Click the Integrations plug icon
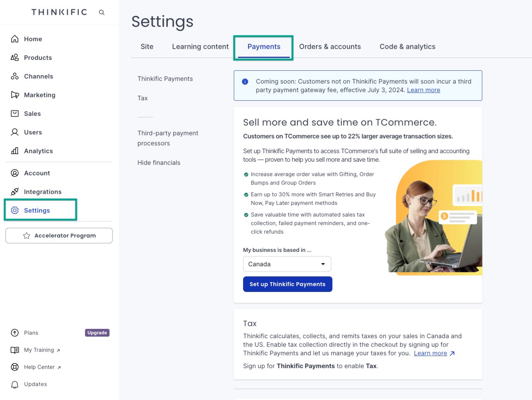This screenshot has width=532, height=400. pyautogui.click(x=15, y=192)
